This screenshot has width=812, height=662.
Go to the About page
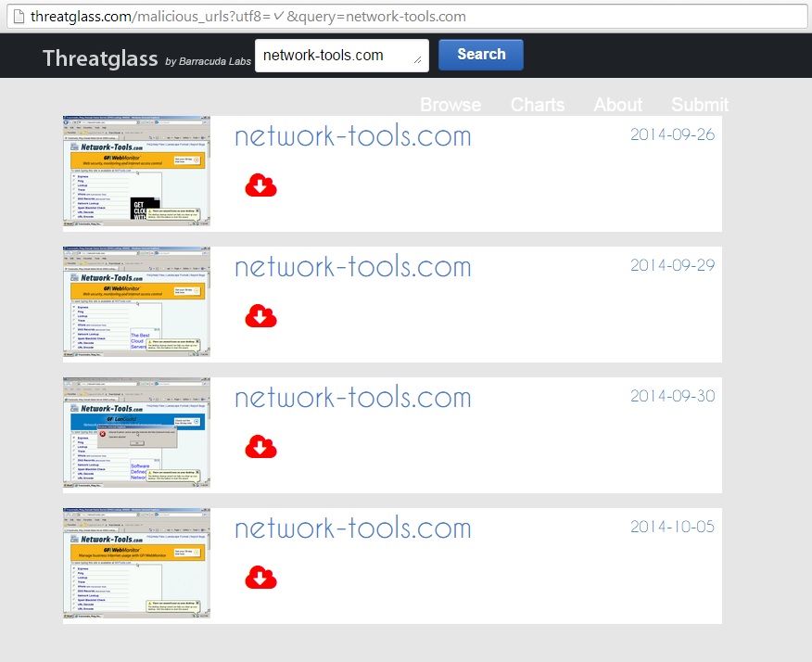point(617,105)
